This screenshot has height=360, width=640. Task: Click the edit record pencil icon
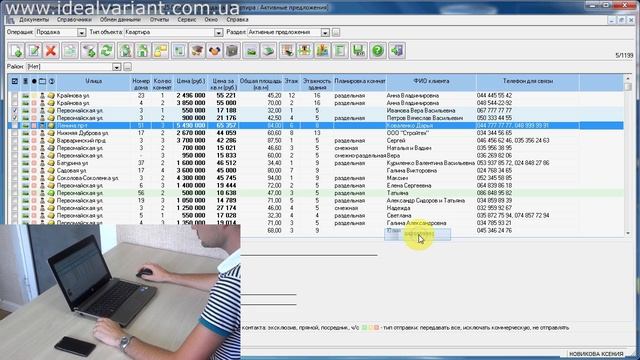(x=33, y=51)
